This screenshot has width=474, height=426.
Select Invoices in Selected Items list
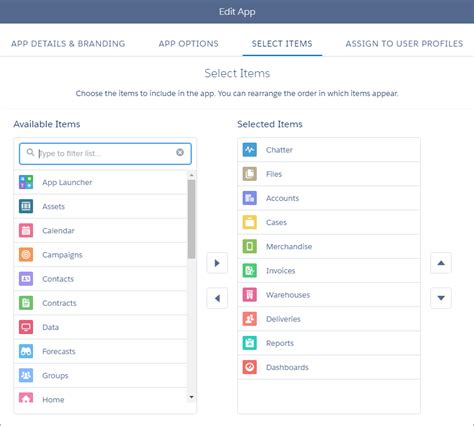pyautogui.click(x=329, y=271)
